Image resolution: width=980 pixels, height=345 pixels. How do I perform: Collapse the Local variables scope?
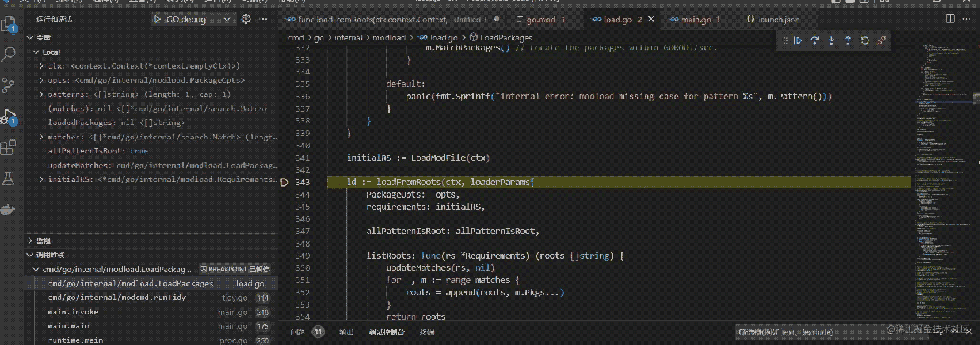coord(36,52)
